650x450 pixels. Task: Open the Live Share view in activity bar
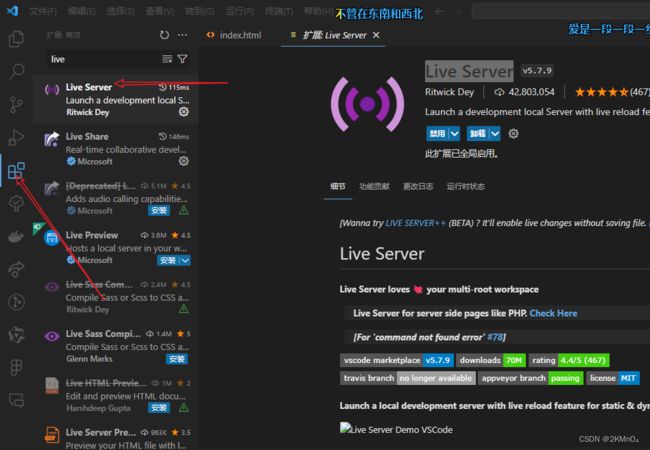[16, 269]
